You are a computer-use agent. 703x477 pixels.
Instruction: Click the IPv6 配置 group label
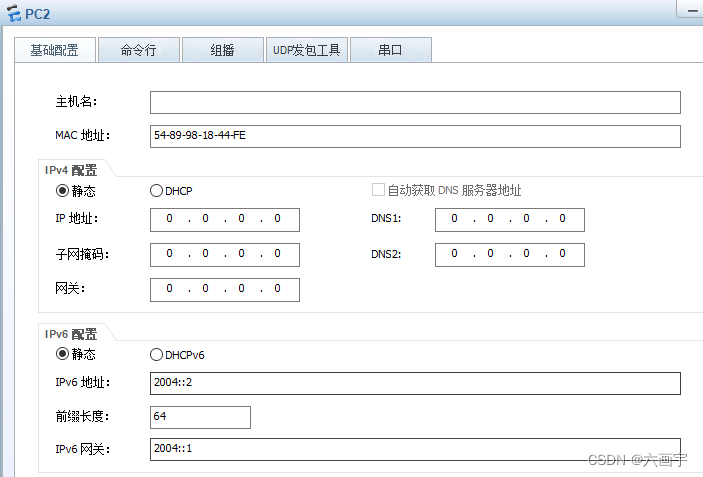point(71,334)
